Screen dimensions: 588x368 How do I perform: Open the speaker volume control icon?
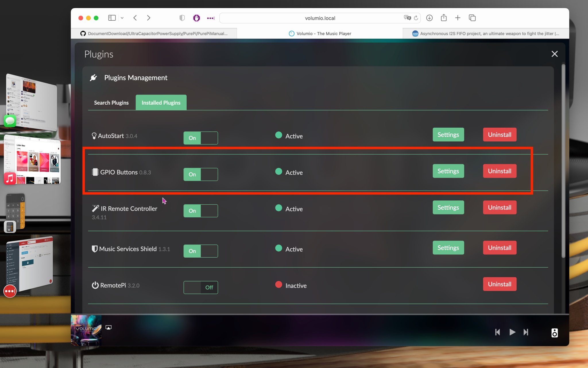coord(554,333)
